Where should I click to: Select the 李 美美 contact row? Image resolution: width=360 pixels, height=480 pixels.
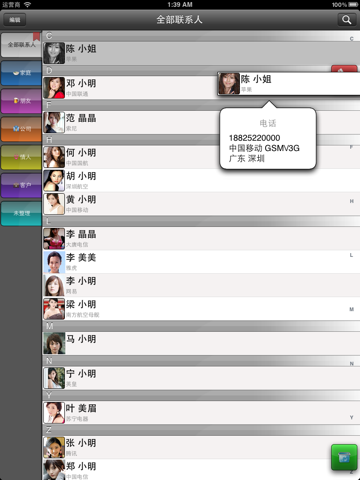tap(201, 262)
